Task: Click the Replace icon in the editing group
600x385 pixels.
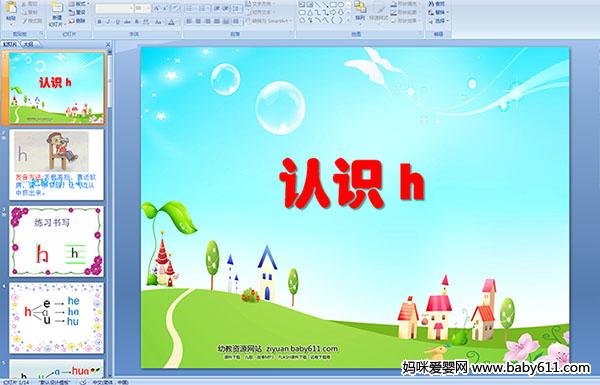Action: click(x=437, y=12)
